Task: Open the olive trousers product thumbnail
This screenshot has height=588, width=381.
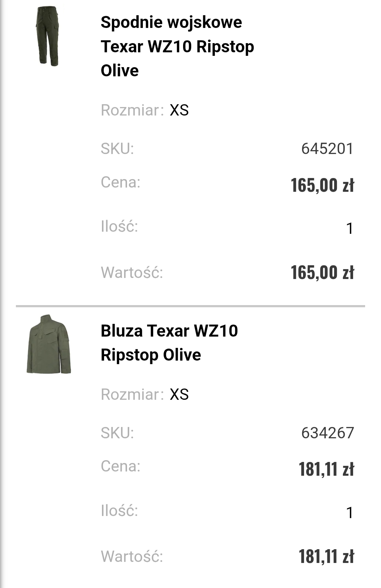Action: pyautogui.click(x=48, y=36)
